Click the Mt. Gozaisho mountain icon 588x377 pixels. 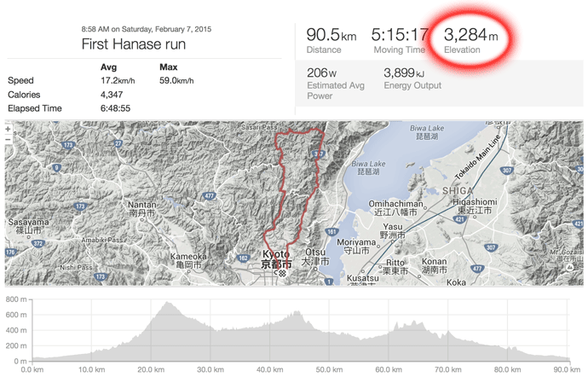pos(570,267)
